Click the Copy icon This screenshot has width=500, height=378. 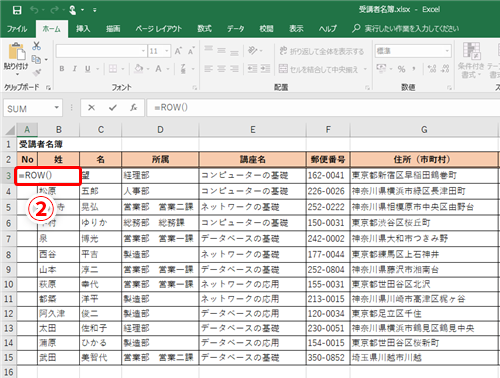click(36, 59)
